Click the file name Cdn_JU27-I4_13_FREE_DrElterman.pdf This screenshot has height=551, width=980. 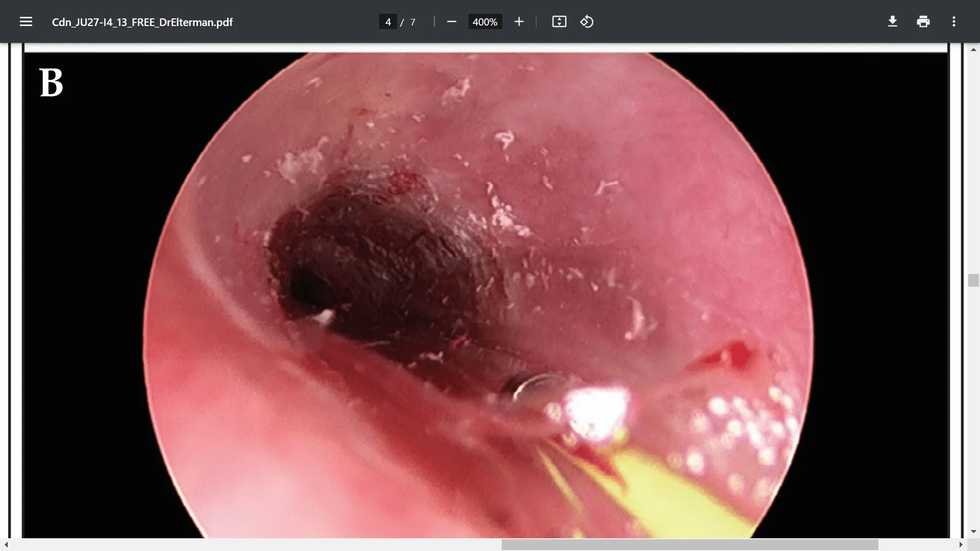tap(142, 22)
